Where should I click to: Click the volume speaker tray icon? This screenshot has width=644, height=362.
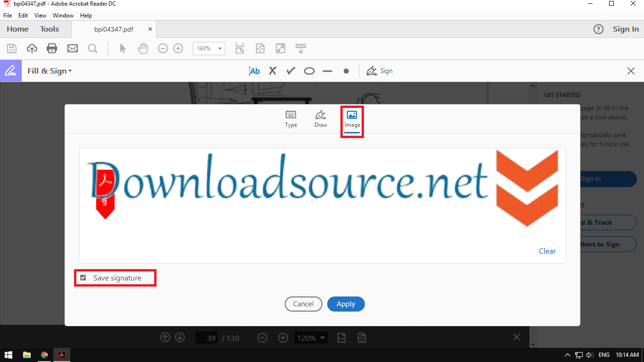[590, 355]
